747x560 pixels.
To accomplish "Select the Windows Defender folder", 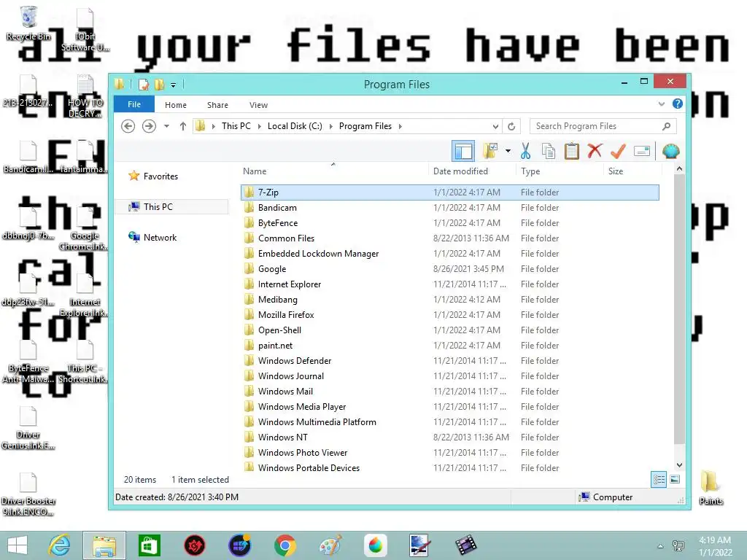I will [x=450, y=360].
